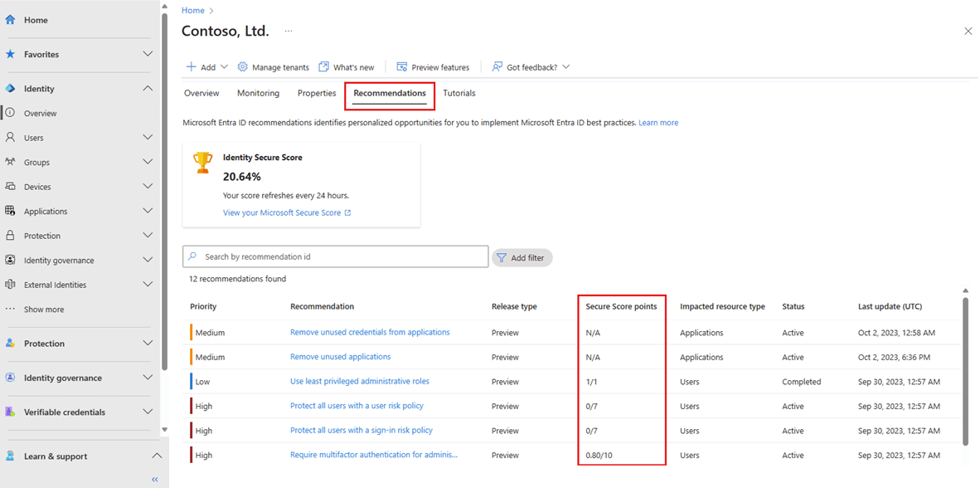Click View your Microsoft Secure Score link
This screenshot has width=980, height=488.
click(x=283, y=212)
